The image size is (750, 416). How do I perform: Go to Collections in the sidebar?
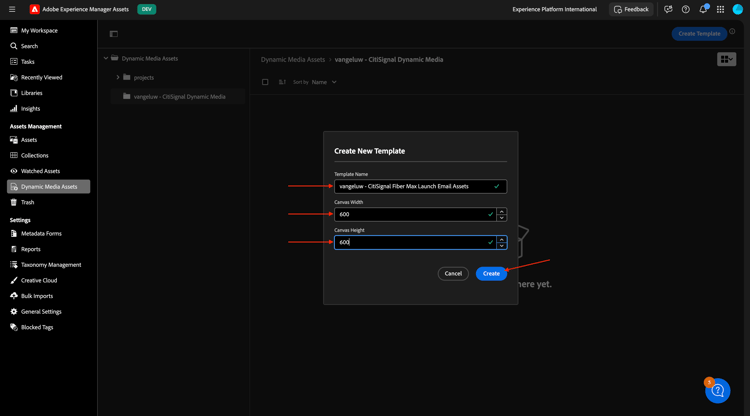coord(35,155)
